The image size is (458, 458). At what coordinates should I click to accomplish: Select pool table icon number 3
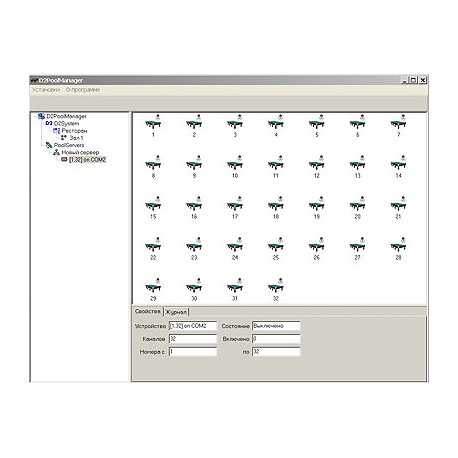tap(235, 122)
